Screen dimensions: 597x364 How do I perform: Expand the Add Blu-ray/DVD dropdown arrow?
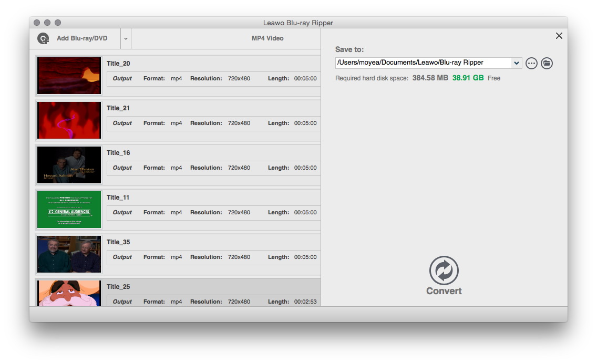pyautogui.click(x=126, y=38)
